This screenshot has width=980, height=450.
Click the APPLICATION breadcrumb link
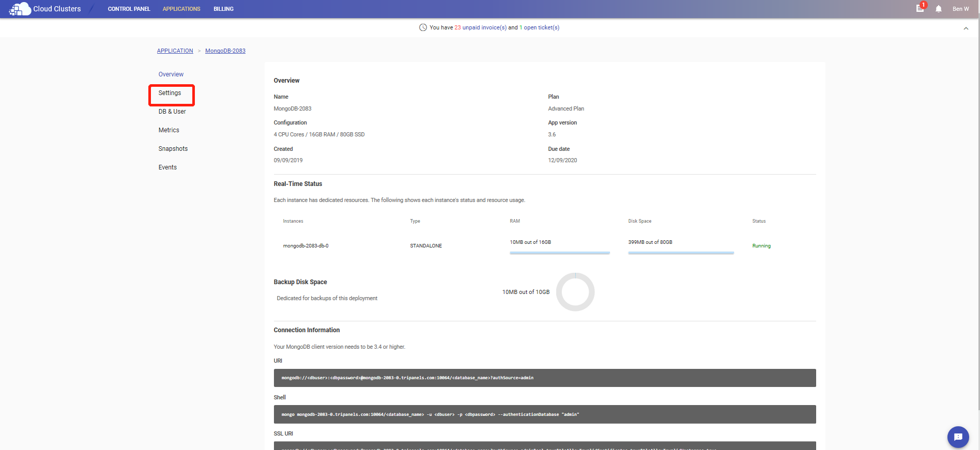click(175, 51)
